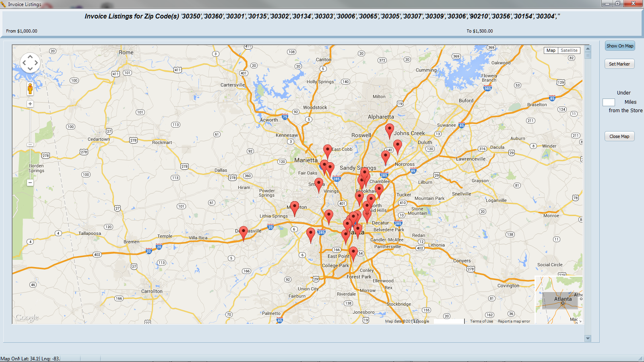
Task: Click the Atlanta overview minimap
Action: point(559,300)
